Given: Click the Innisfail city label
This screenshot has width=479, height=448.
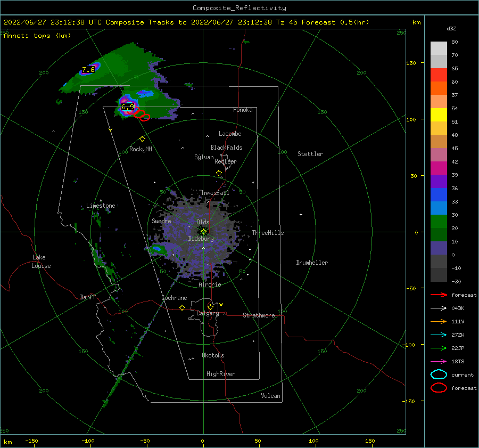Looking at the screenshot, I should coord(215,193).
